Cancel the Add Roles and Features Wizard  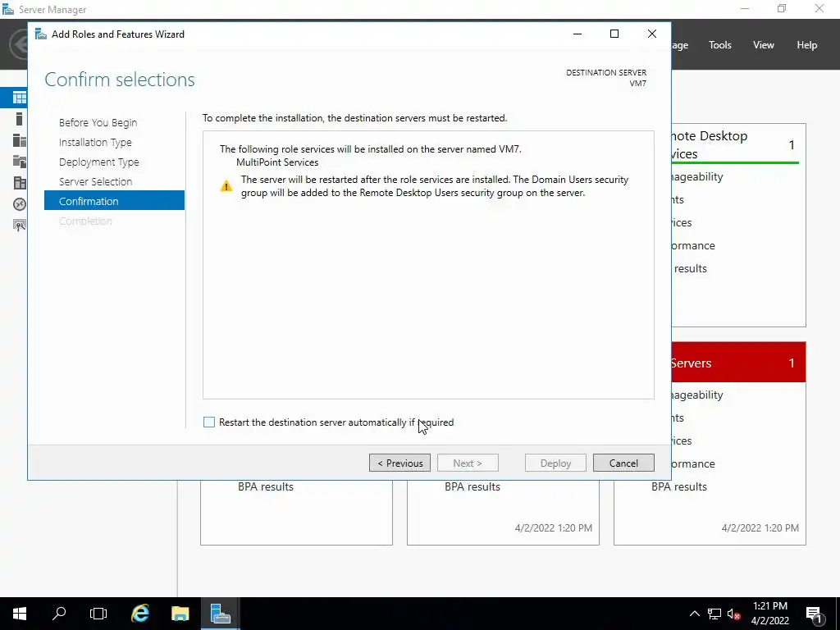623,463
